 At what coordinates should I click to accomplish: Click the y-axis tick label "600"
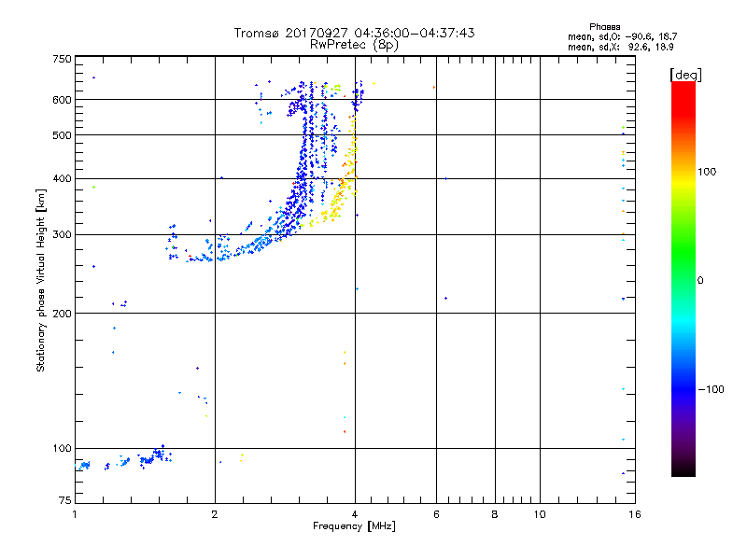pos(62,100)
